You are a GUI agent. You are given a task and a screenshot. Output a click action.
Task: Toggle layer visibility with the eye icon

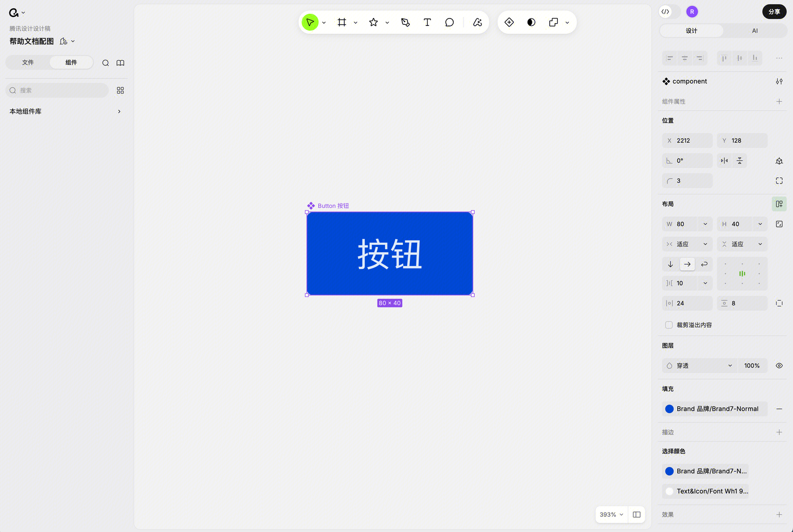[779, 365]
